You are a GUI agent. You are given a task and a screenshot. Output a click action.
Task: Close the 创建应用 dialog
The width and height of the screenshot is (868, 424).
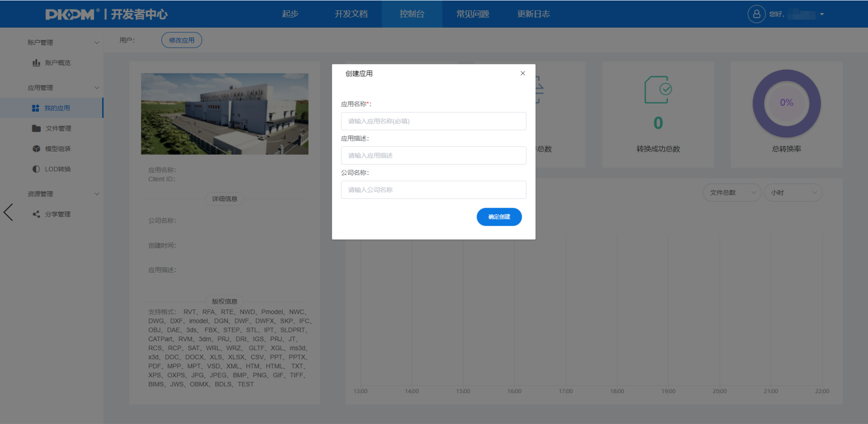(x=523, y=73)
